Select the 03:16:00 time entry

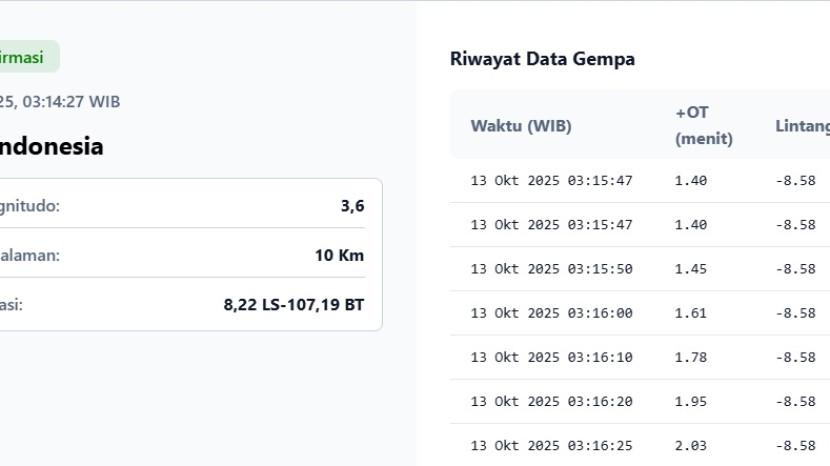pos(551,313)
